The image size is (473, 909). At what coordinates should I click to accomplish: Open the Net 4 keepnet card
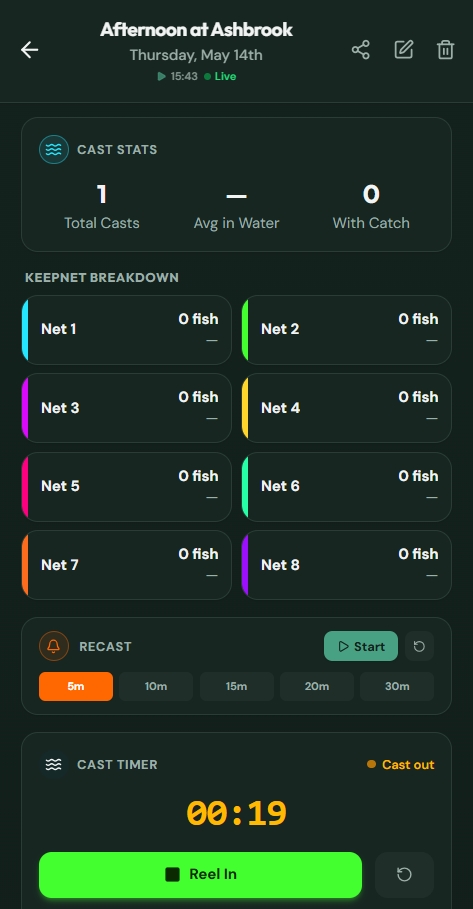coord(347,408)
